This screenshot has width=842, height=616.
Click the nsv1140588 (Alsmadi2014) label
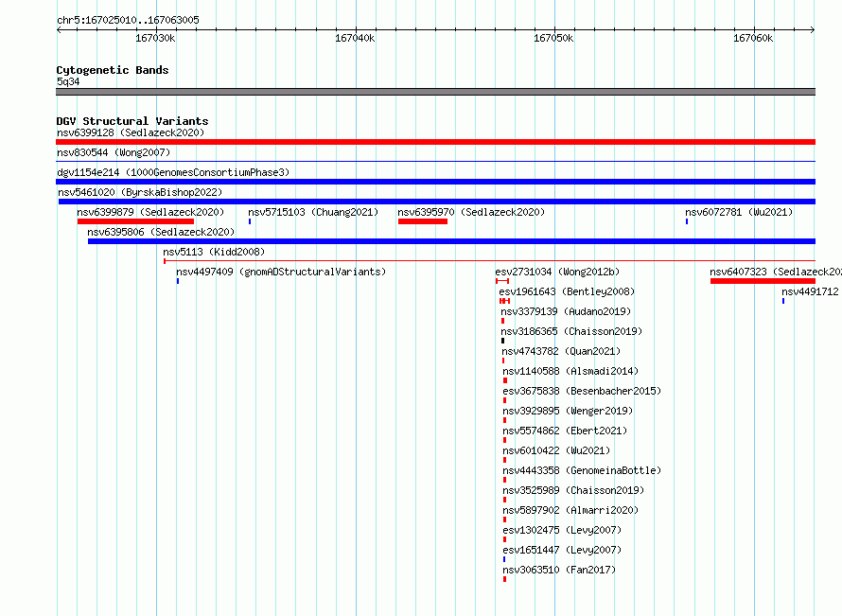tap(570, 371)
